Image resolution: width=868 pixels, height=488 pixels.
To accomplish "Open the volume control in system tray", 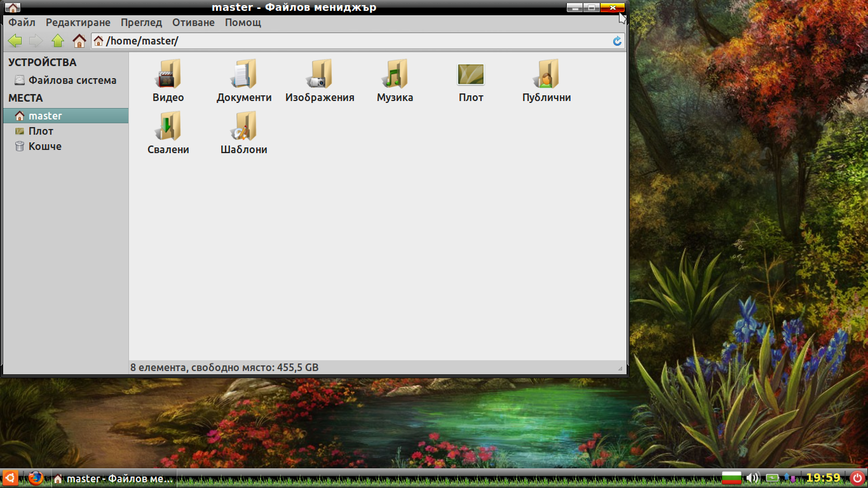I will (753, 478).
